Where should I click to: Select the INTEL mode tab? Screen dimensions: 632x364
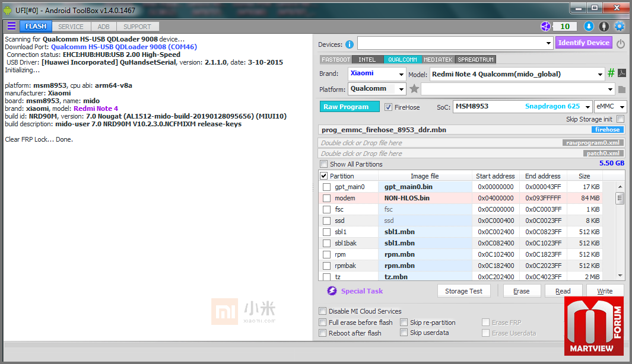point(367,60)
